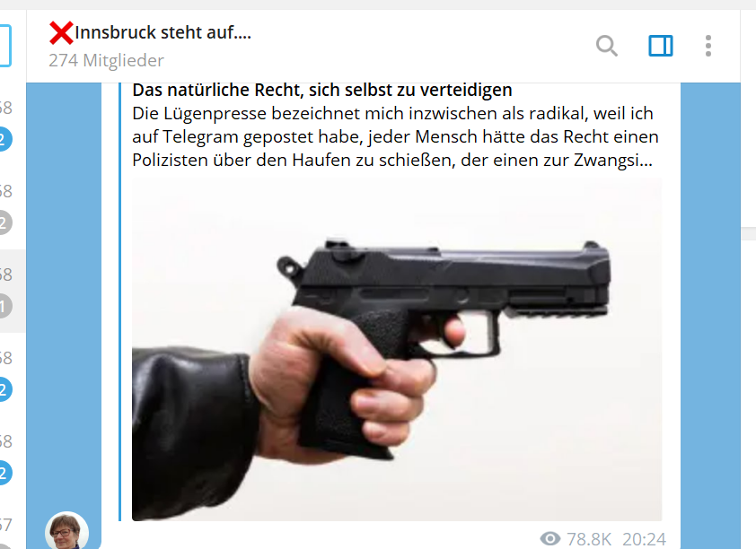This screenshot has width=756, height=549.
Task: Click the blue outlined box at top-left
Action: (5, 46)
